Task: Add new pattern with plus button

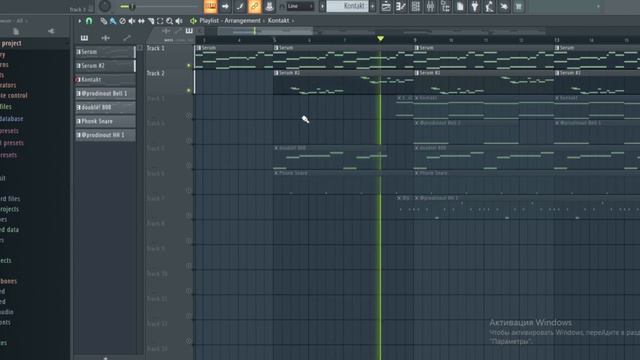Action: coord(372,7)
